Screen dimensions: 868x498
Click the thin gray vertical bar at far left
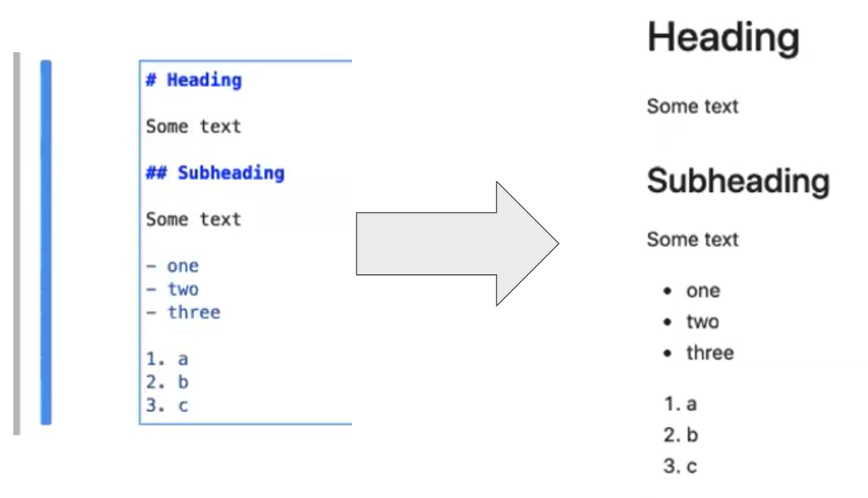tap(17, 243)
